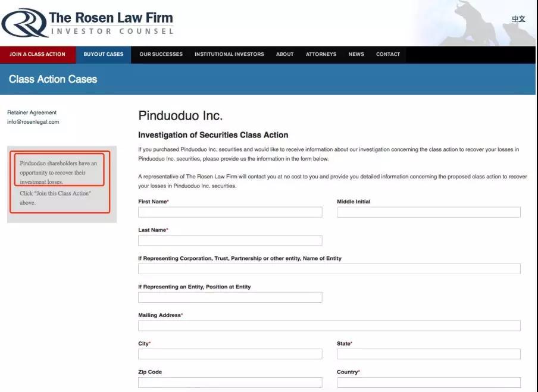Open Institutional Investors menu item
Viewport: 538px width, 392px height.
[229, 54]
